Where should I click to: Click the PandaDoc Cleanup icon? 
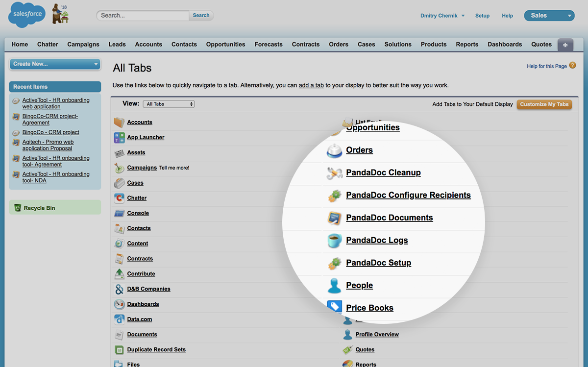pyautogui.click(x=334, y=172)
